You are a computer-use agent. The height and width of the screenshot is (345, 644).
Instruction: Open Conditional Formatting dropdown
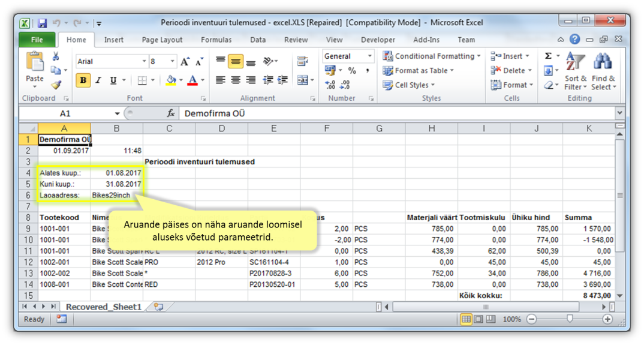[x=431, y=56]
